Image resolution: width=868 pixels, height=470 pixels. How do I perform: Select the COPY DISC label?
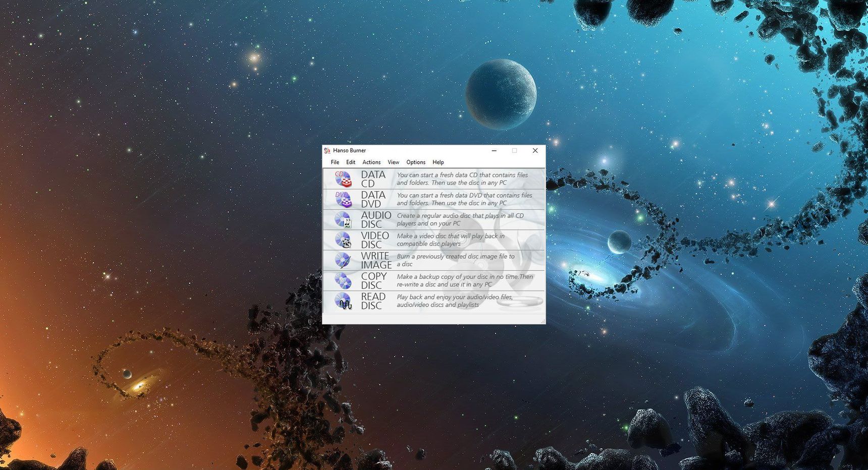374,281
